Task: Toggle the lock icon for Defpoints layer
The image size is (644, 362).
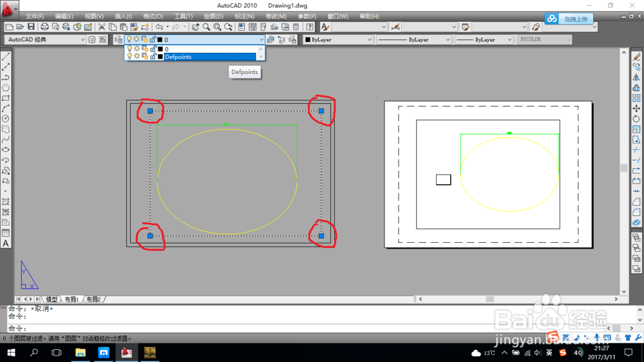Action: [153, 57]
